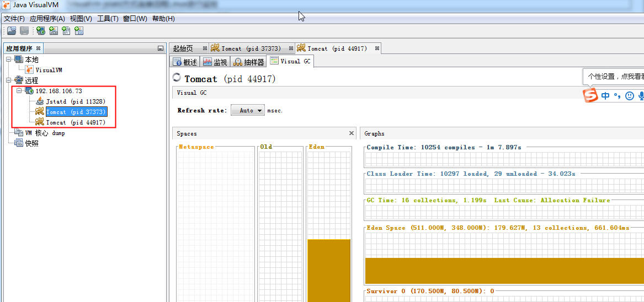Image resolution: width=644 pixels, height=302 pixels.
Task: Open the 帮助(H) menu
Action: (163, 19)
